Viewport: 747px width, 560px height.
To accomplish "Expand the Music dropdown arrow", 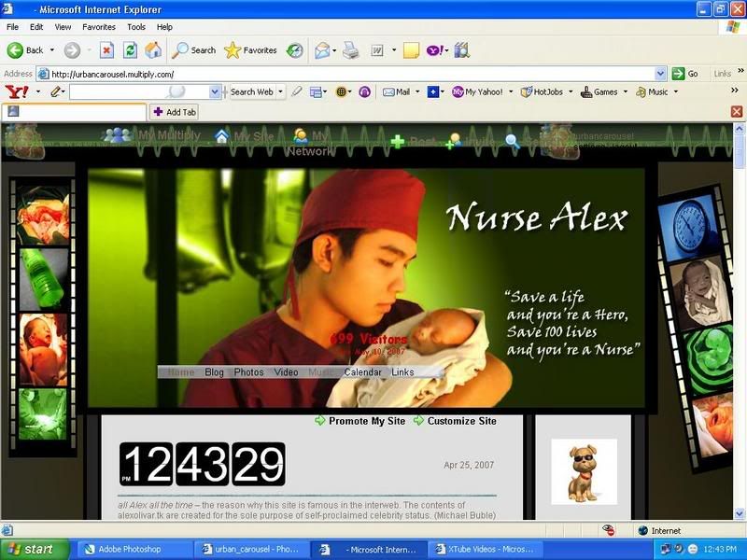I will [x=675, y=91].
